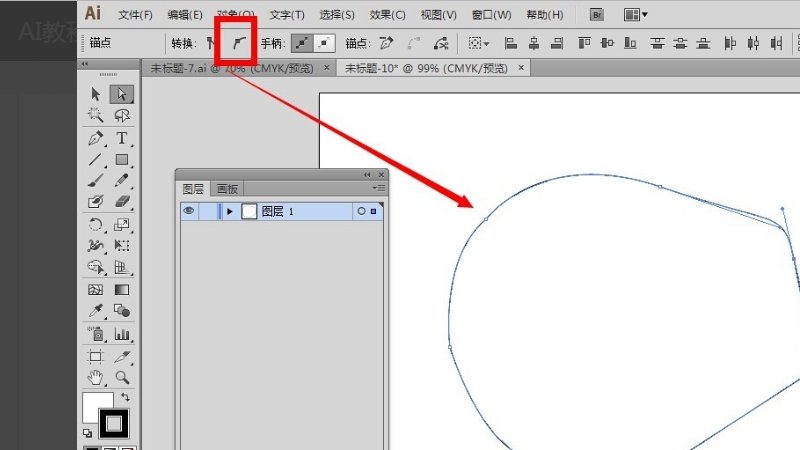Viewport: 800px width, 450px height.
Task: Select the Mesh tool
Action: [x=95, y=290]
